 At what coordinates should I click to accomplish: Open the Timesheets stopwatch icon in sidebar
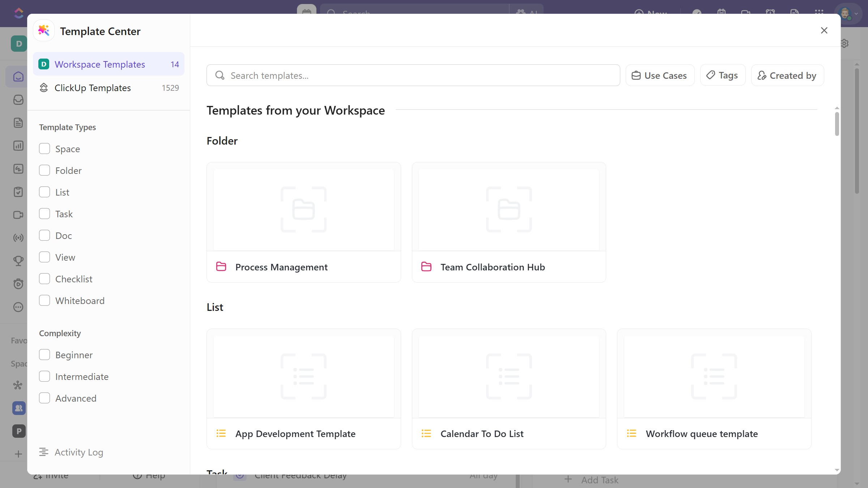click(x=18, y=284)
